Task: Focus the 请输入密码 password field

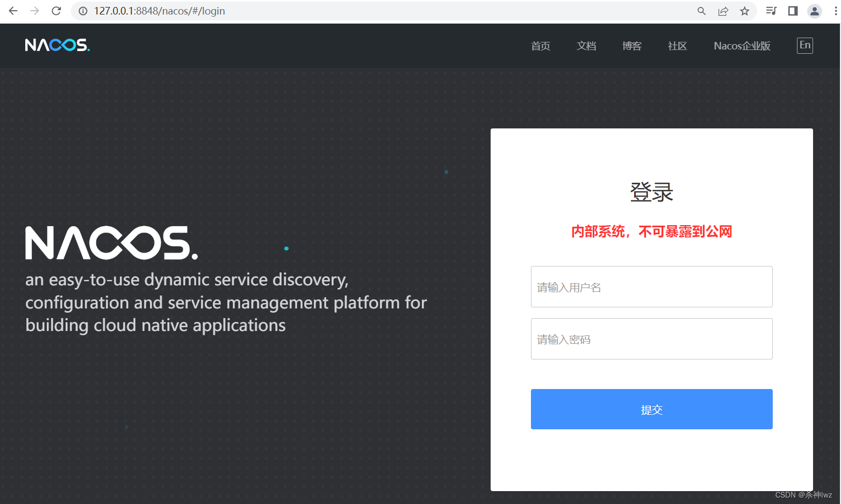Action: 651,339
